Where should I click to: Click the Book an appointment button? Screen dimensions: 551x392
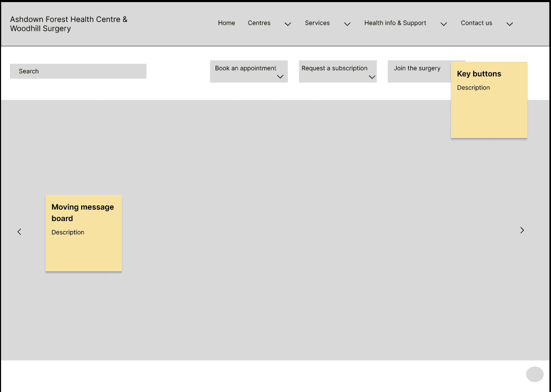pyautogui.click(x=249, y=71)
